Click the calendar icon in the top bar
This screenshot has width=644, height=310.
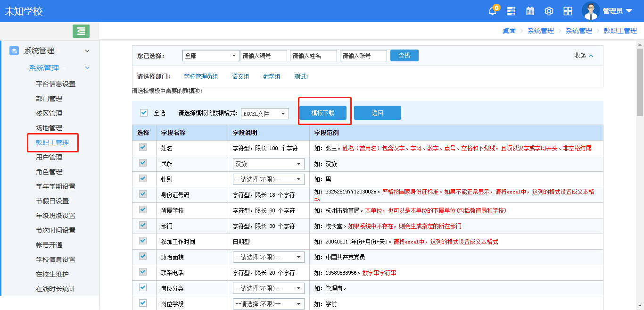click(x=530, y=10)
